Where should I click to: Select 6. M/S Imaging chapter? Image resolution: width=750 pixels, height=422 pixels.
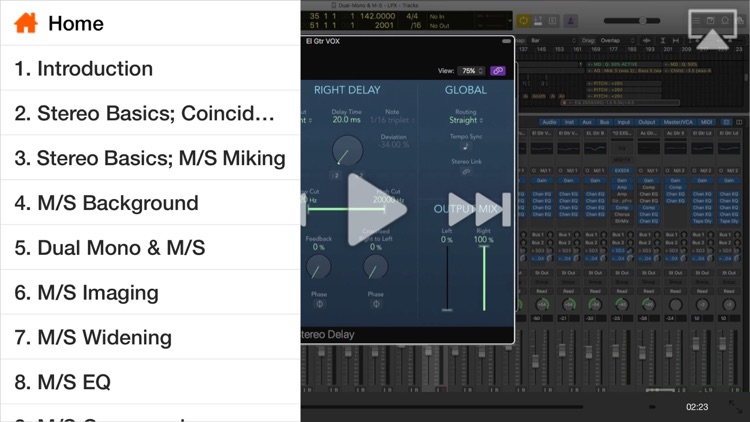coord(150,292)
